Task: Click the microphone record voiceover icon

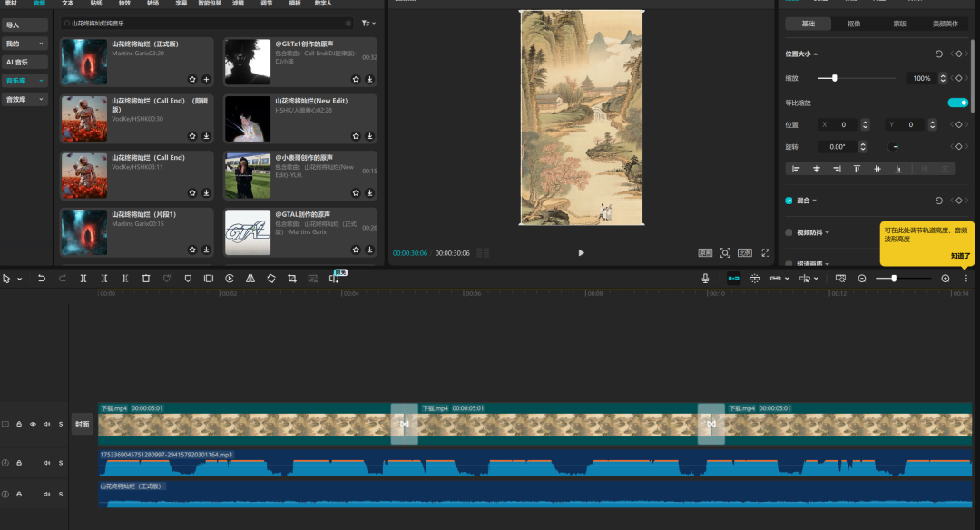Action: click(705, 279)
